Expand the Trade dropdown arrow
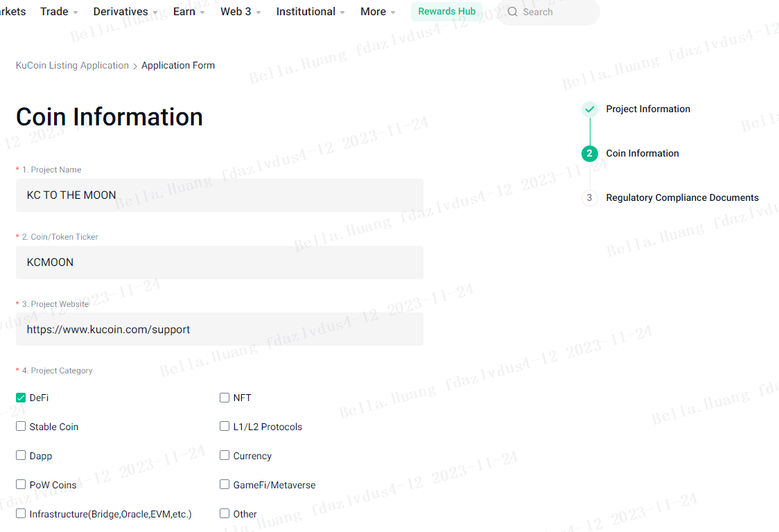The width and height of the screenshot is (779, 532). coord(76,12)
